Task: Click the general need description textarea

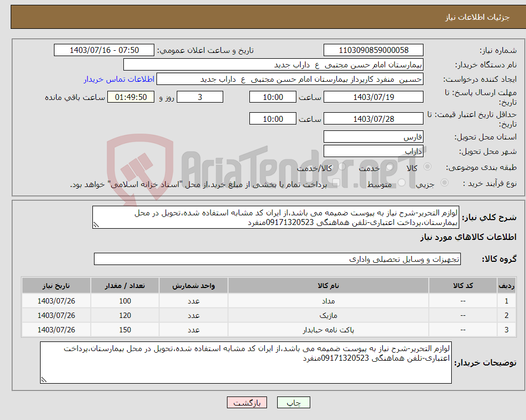Action: coord(276,217)
